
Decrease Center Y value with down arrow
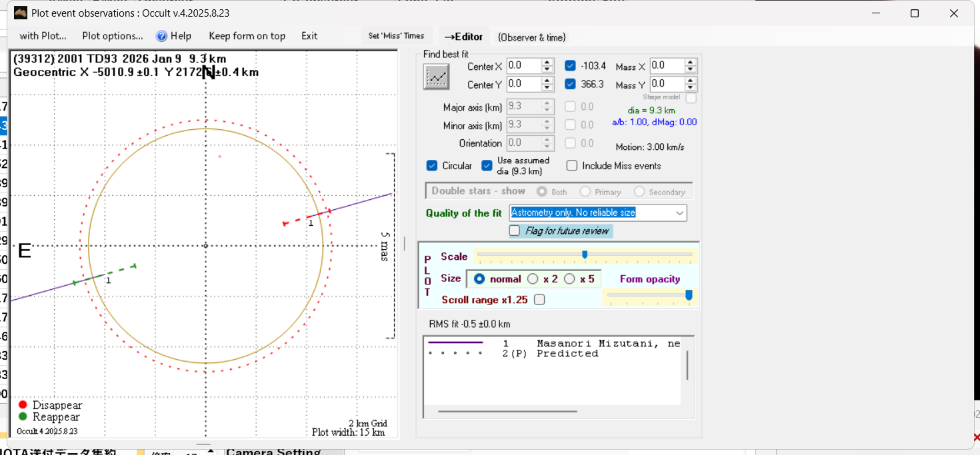coord(547,88)
